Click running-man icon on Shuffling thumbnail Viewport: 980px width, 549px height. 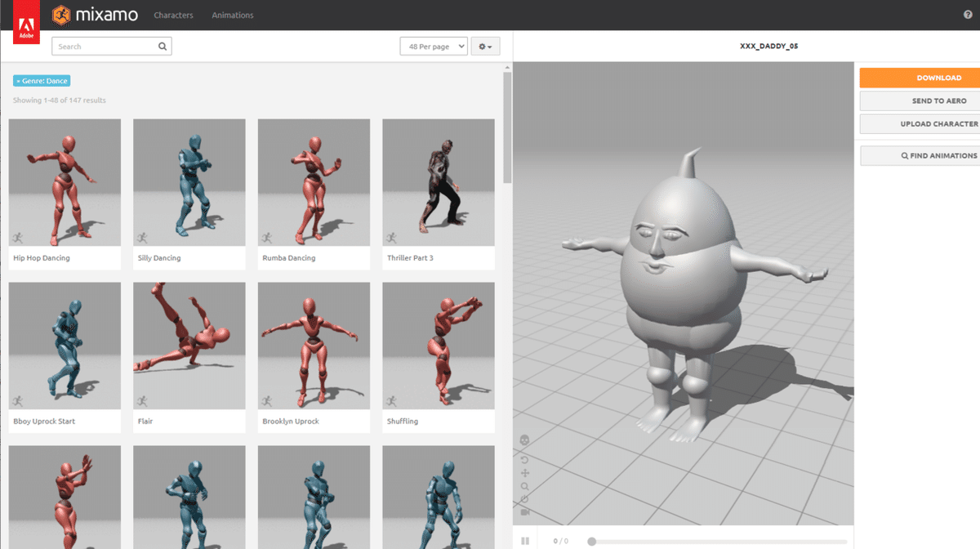pos(391,400)
